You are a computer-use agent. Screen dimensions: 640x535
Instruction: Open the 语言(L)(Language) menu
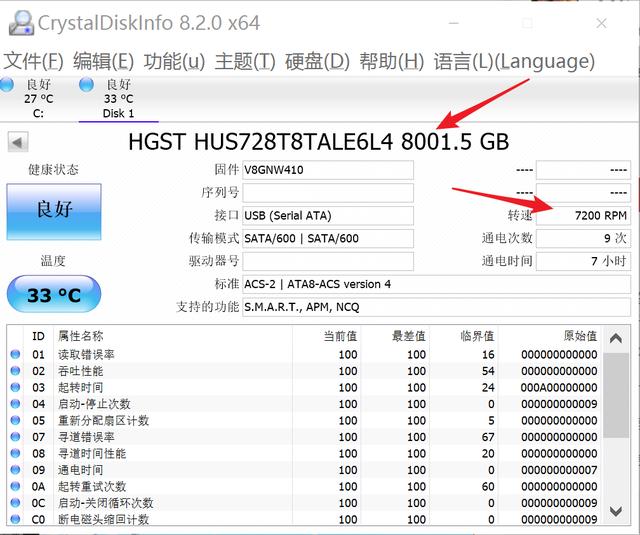514,61
